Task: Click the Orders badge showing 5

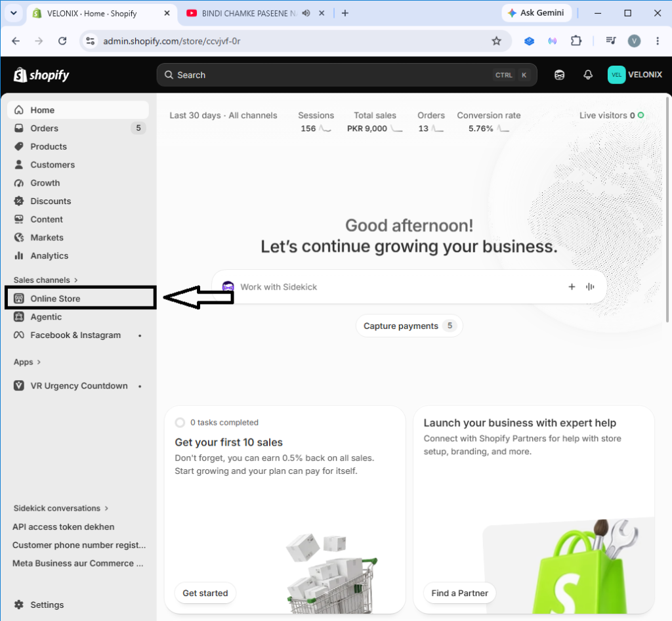Action: click(138, 128)
